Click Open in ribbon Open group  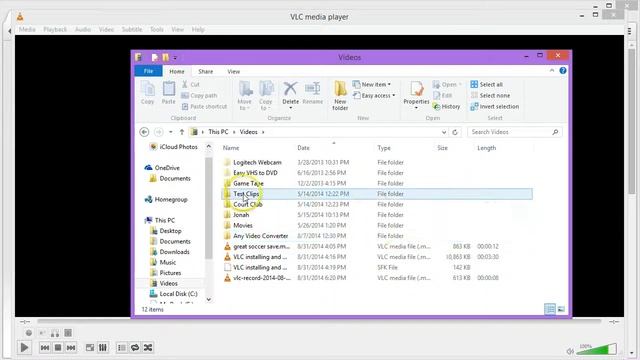pos(447,84)
